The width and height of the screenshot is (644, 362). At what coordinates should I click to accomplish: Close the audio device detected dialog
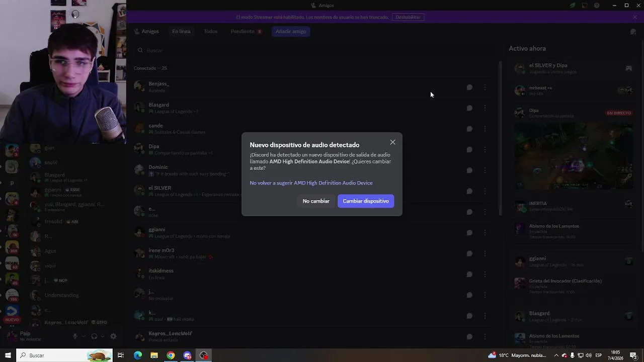393,142
